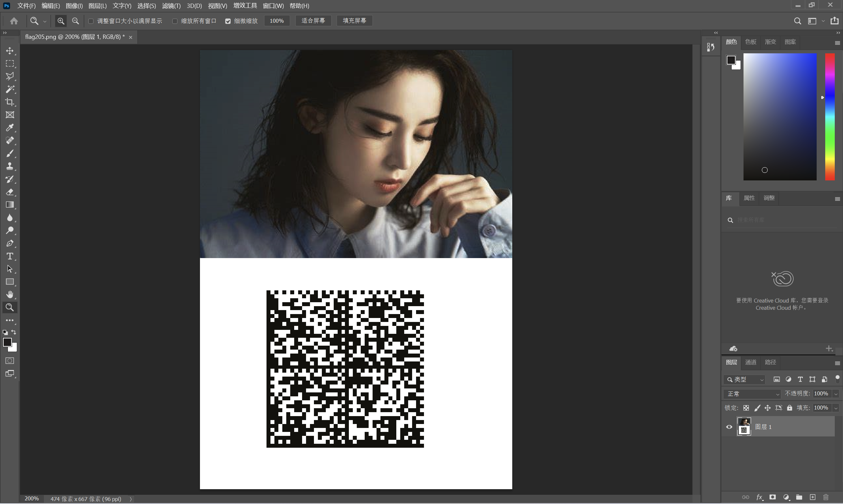Click the 适合屏幕 button
The image size is (843, 504).
[313, 21]
